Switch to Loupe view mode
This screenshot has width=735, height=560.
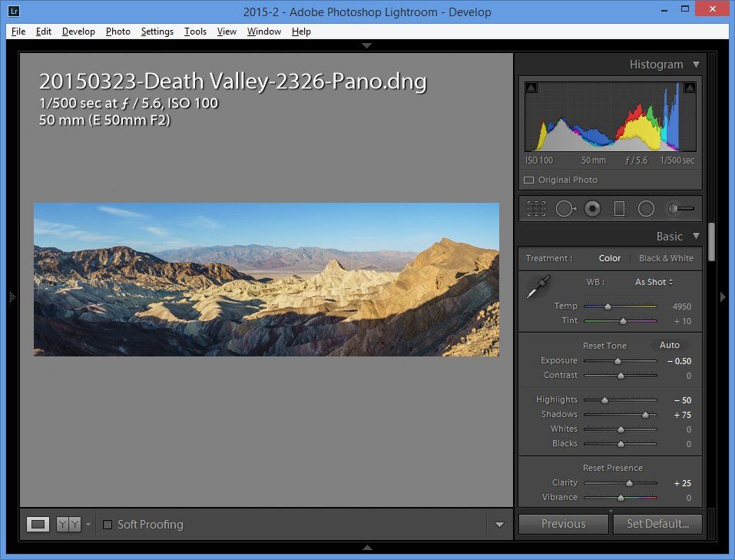(38, 525)
